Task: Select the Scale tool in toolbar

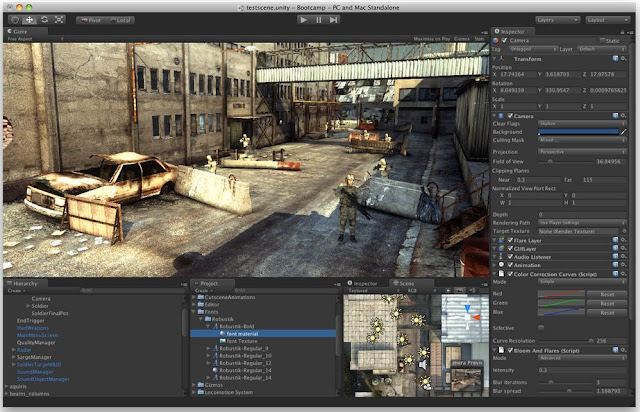Action: (x=59, y=20)
